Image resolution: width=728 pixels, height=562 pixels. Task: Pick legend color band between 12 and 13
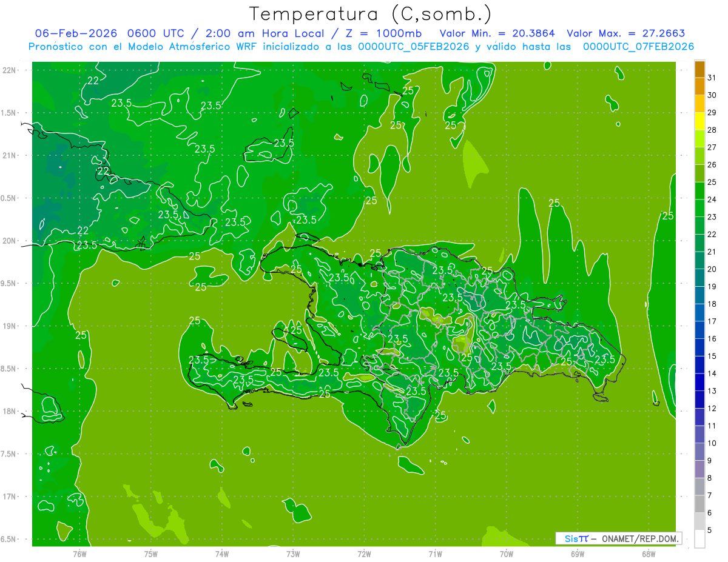[699, 400]
